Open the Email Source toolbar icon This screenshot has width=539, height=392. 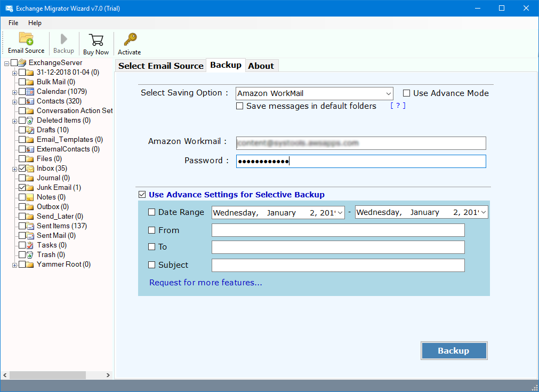click(26, 38)
